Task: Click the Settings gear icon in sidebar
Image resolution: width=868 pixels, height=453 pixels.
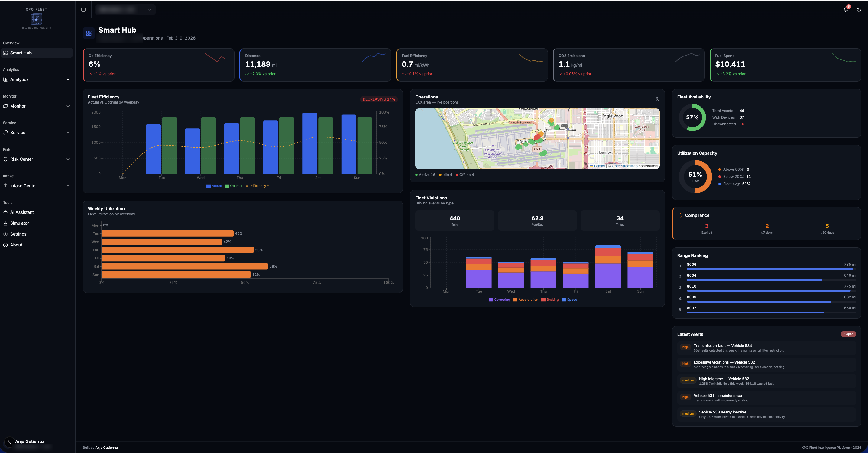Action: tap(5, 234)
